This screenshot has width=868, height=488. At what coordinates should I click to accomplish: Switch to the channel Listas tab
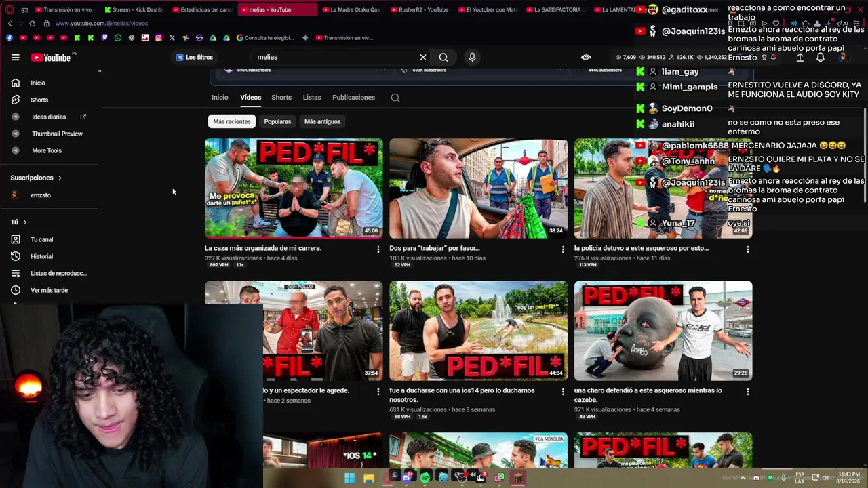click(312, 97)
